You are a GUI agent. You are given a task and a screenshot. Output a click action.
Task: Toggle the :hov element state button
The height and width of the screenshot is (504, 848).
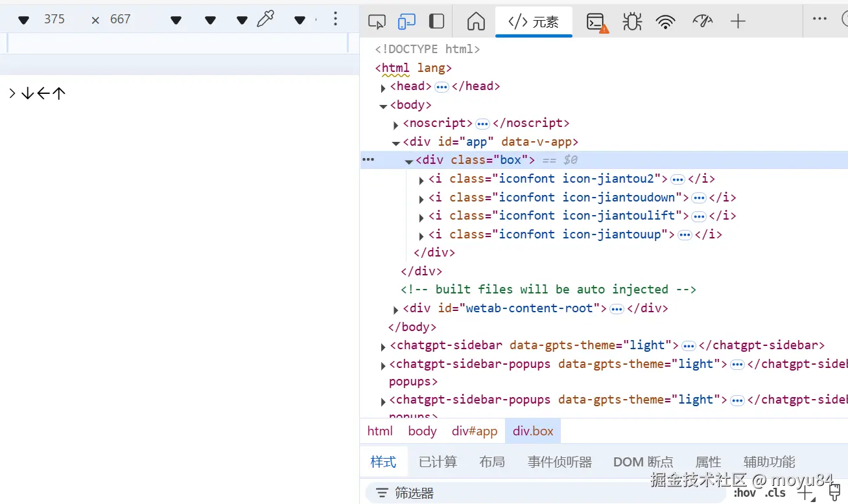(x=745, y=493)
